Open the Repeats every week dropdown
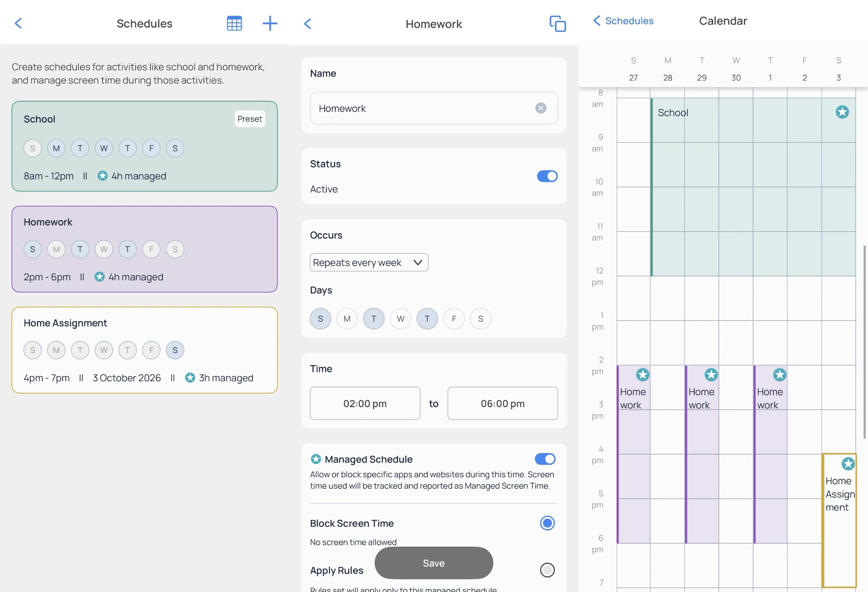The height and width of the screenshot is (592, 868). pyautogui.click(x=369, y=262)
